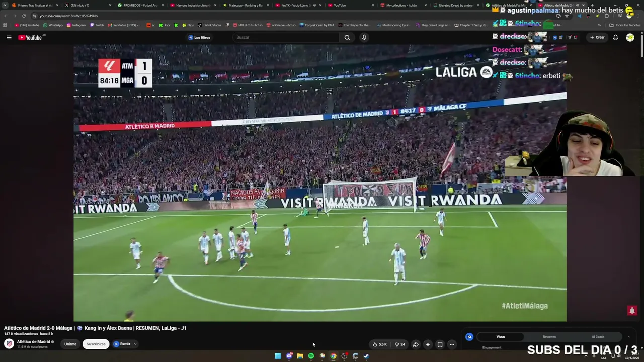Click the video player frame

[320, 183]
